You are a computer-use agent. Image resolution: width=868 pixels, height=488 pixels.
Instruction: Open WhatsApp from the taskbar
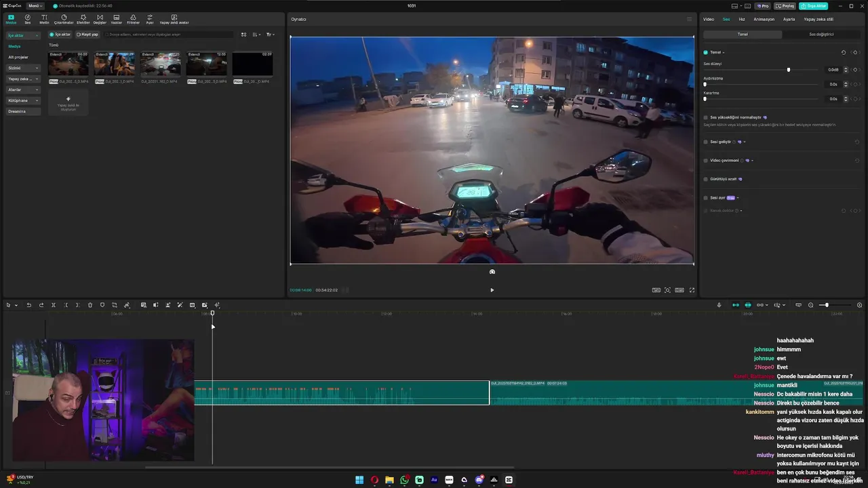[405, 480]
